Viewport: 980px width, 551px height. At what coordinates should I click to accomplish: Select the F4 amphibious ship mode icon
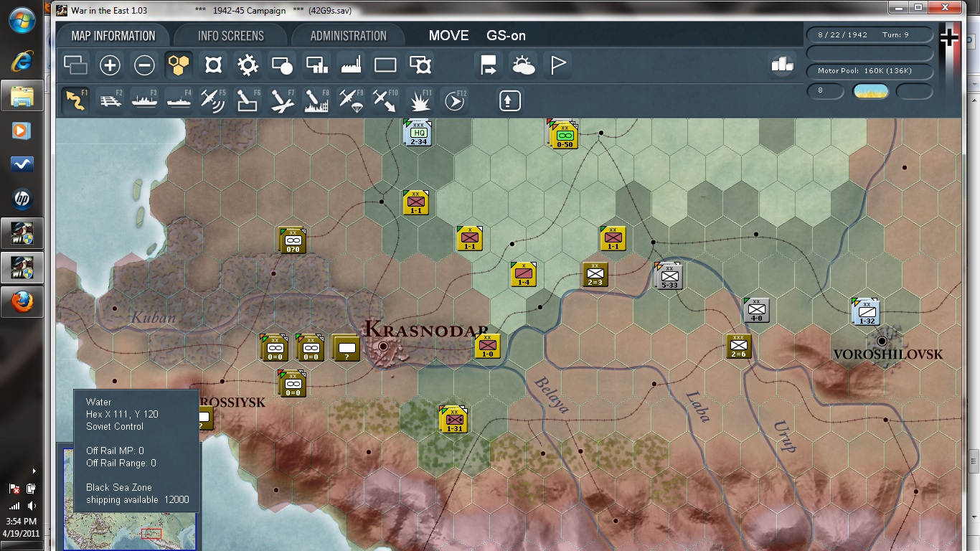click(x=179, y=100)
